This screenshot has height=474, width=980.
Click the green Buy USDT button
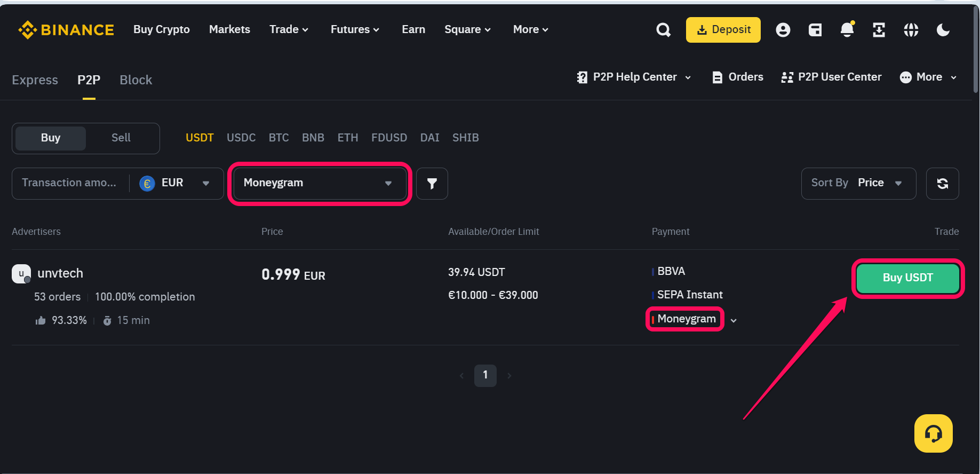coord(908,278)
